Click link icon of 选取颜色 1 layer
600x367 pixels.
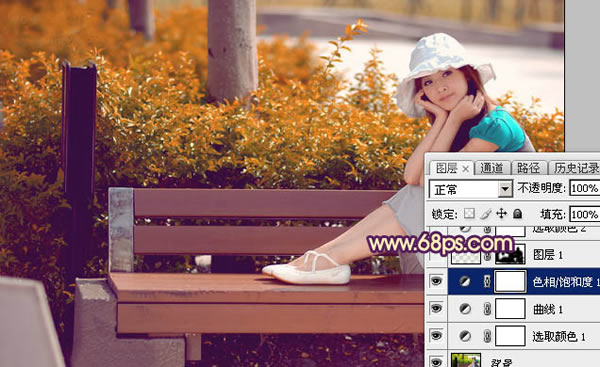(x=487, y=336)
